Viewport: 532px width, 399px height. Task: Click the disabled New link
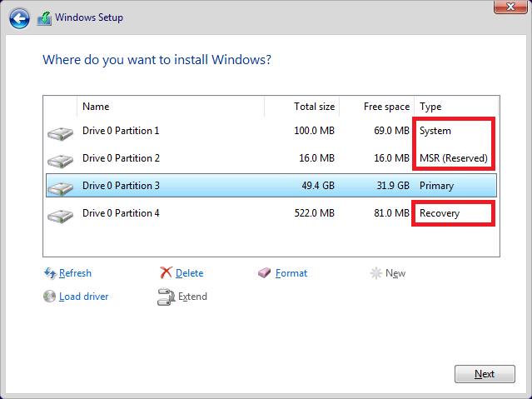(395, 273)
